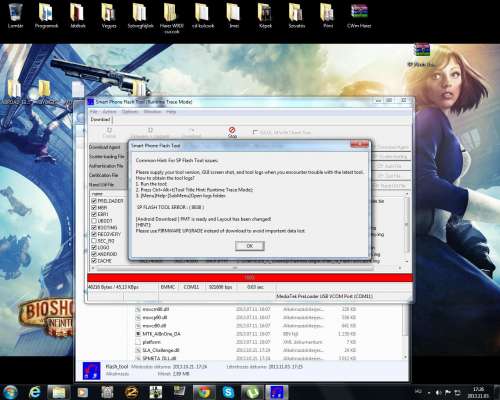Screen dimensions: 500x400
Task: Toggle the CACHE checkbox
Action: [94, 261]
